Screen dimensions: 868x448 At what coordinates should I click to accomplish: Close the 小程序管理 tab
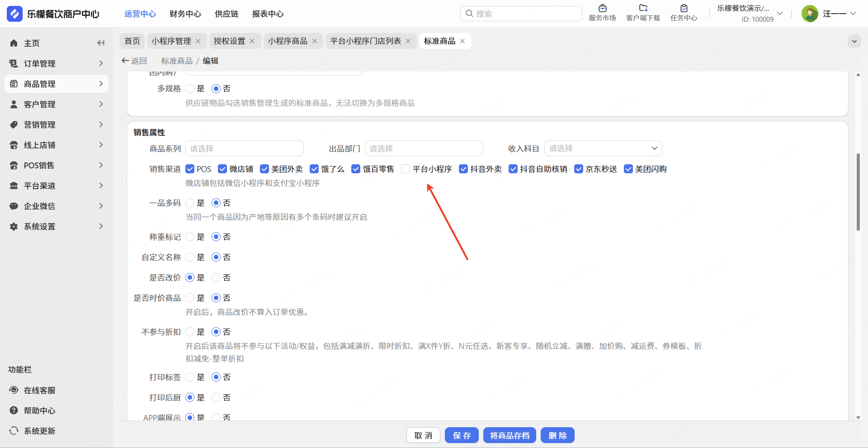click(198, 41)
